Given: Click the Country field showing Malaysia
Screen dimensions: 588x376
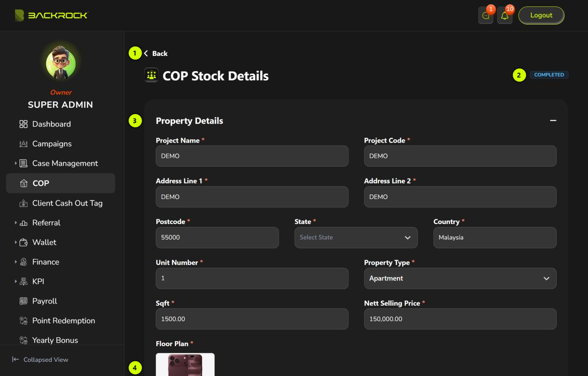Looking at the screenshot, I should click(495, 237).
